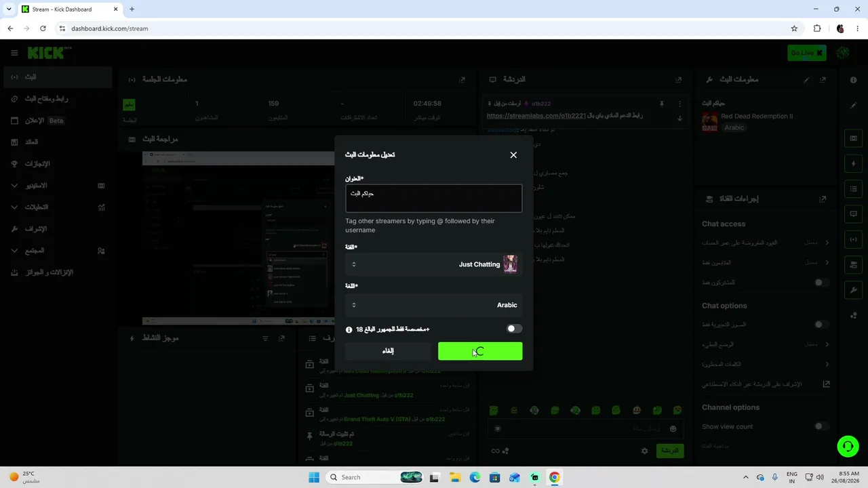Open the Windows Start menu
868x488 pixels.
[x=314, y=477]
